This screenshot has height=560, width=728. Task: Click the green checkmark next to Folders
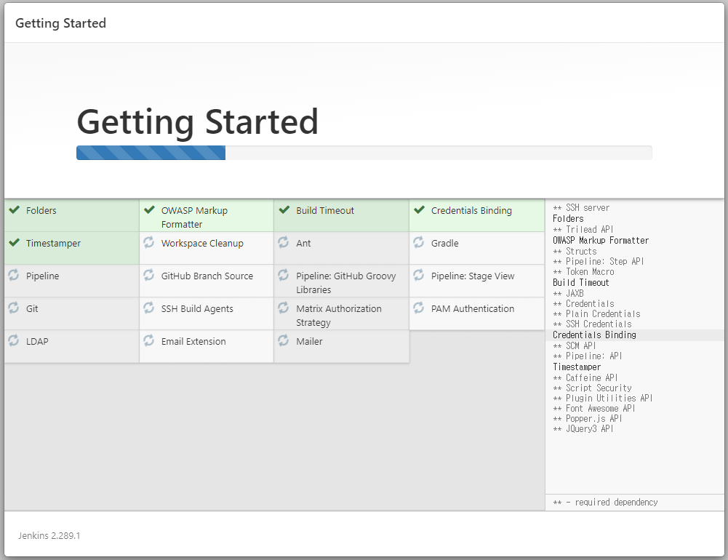pyautogui.click(x=15, y=210)
